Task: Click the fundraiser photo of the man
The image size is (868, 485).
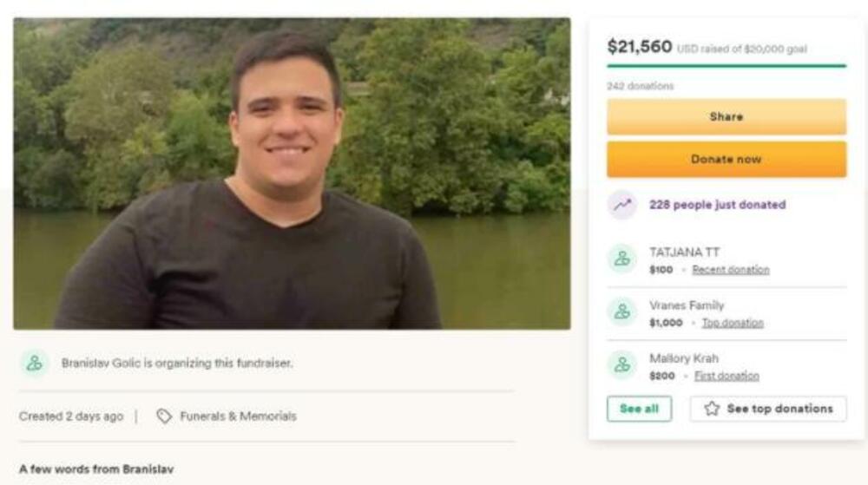Action: pyautogui.click(x=292, y=174)
